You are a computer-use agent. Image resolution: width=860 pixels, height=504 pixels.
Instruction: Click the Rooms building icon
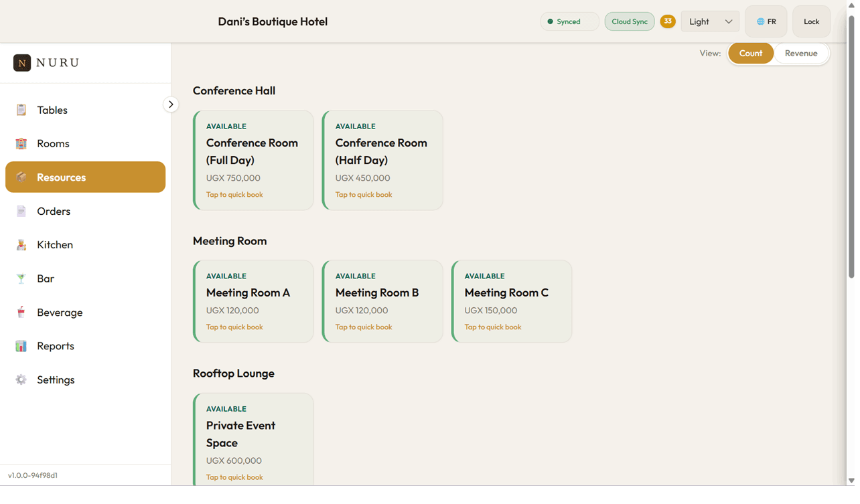(21, 143)
